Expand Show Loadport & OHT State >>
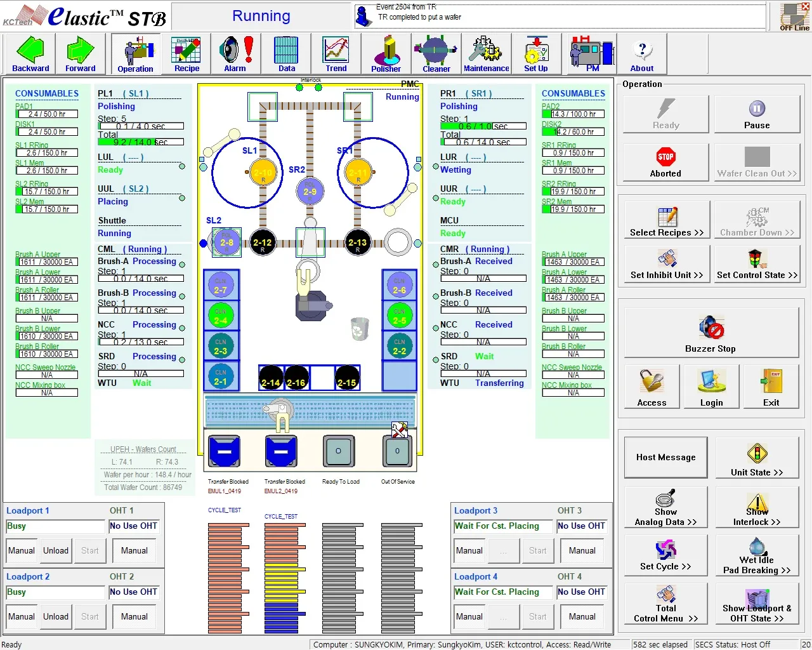Screen dimensions: 812x650 click(757, 604)
